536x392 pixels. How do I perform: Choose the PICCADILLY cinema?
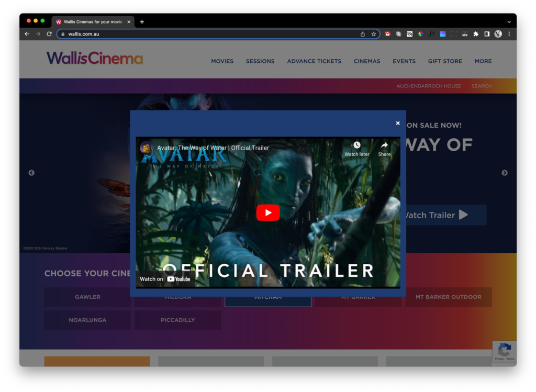tap(178, 320)
